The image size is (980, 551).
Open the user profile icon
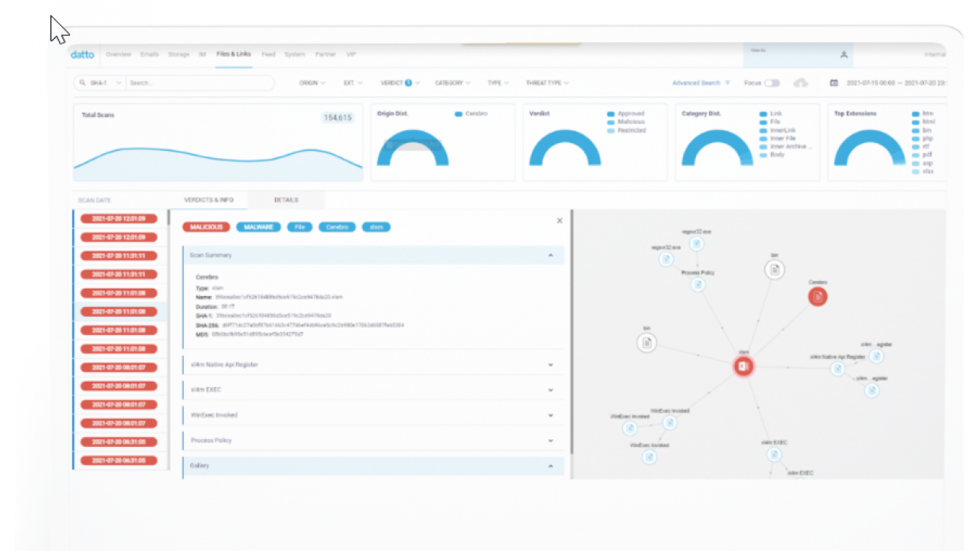click(x=844, y=55)
